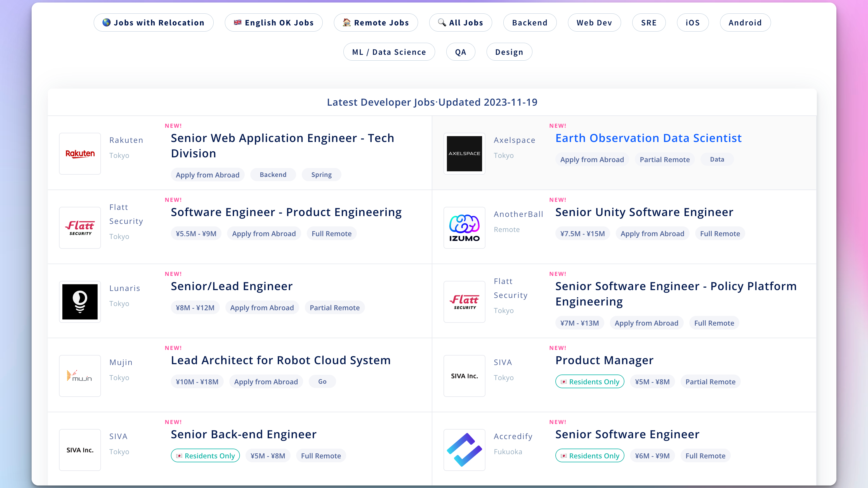The width and height of the screenshot is (868, 488).
Task: Open Senior Web Application Engineer - Tech Division job
Action: (282, 146)
